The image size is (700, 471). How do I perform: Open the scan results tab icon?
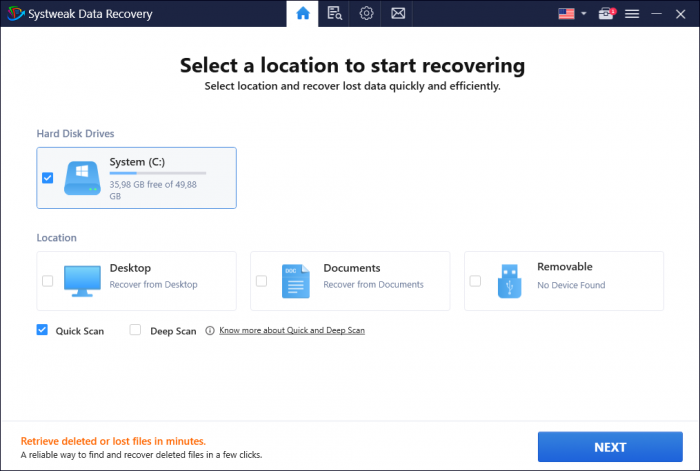(x=334, y=13)
